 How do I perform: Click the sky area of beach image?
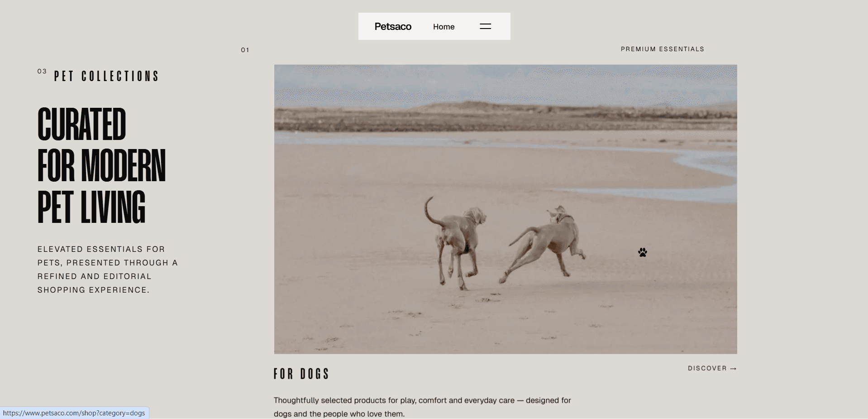point(506,84)
